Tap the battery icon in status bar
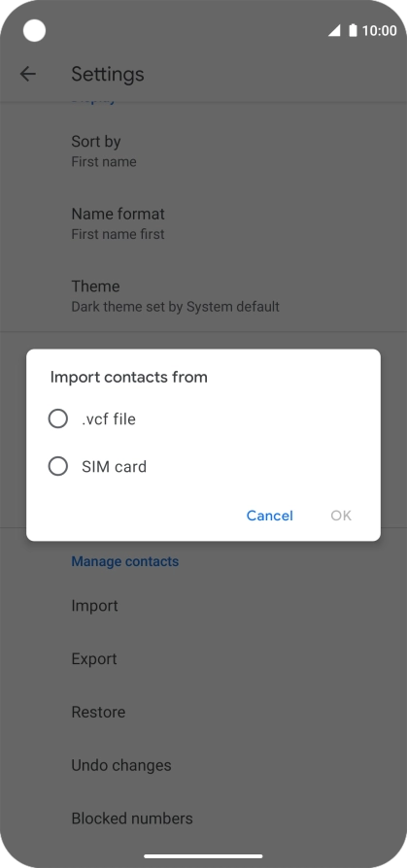The image size is (407, 868). 353,30
